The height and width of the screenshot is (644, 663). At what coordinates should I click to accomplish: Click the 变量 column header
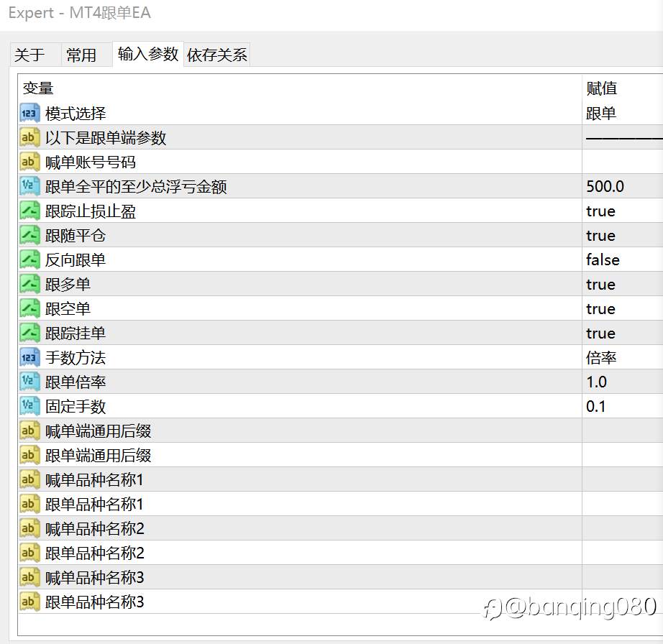click(38, 88)
